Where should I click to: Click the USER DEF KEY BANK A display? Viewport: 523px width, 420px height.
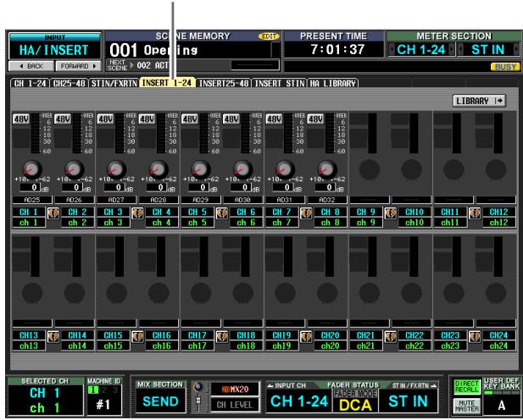502,405
